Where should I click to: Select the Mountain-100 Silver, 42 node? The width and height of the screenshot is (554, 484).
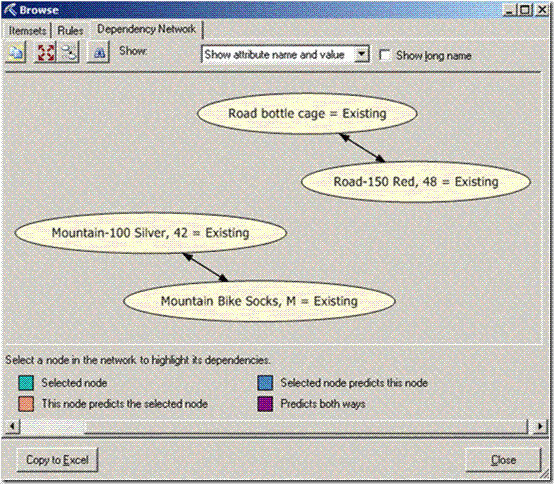(151, 233)
